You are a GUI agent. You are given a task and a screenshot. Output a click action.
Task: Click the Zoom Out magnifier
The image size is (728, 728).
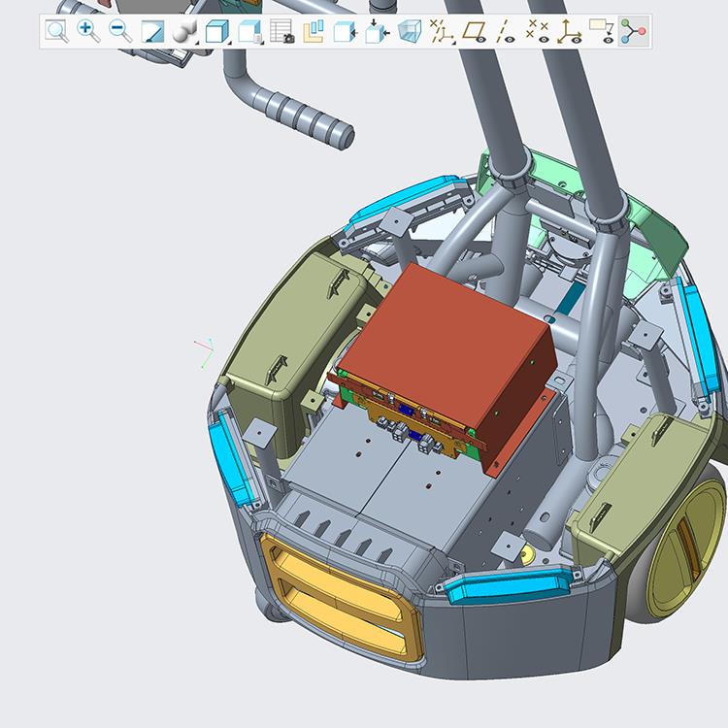(x=120, y=32)
